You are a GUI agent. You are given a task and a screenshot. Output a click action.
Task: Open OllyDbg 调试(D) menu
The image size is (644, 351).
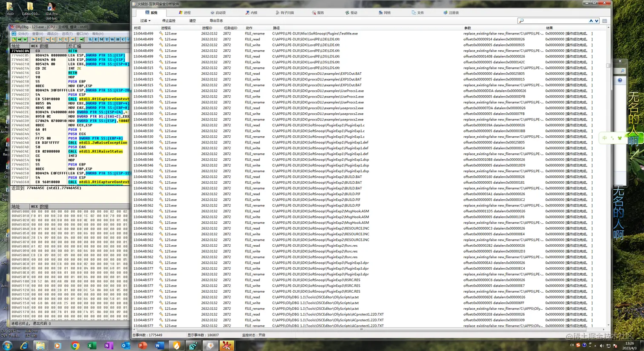point(52,34)
